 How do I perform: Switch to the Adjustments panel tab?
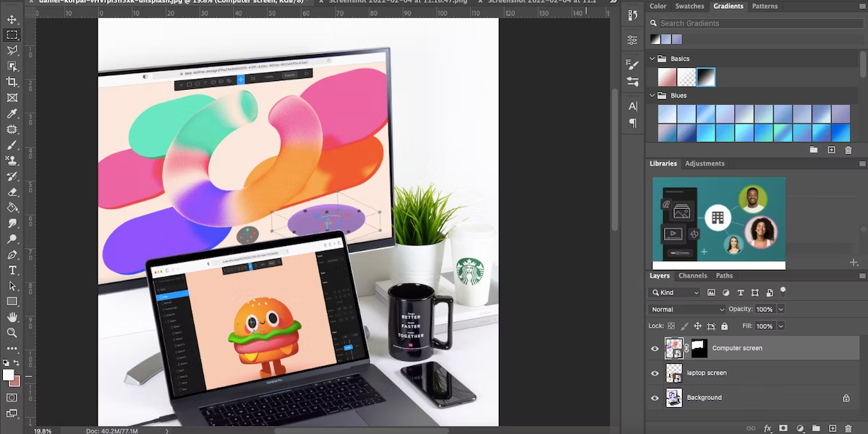(705, 163)
